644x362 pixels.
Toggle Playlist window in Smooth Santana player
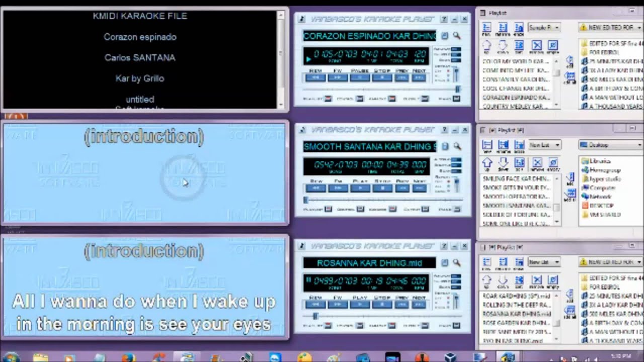(x=328, y=209)
